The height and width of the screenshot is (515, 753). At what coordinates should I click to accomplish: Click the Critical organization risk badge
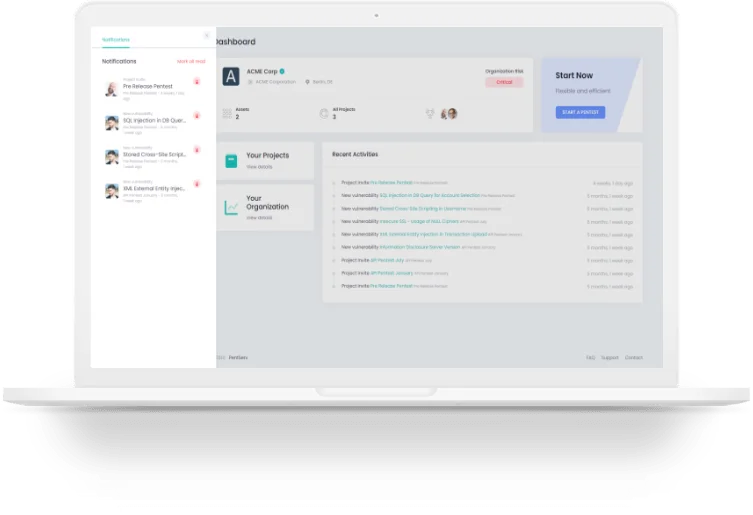504,82
